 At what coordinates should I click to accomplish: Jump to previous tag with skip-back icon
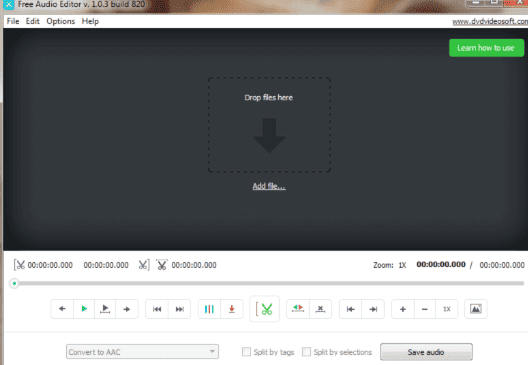coord(157,309)
